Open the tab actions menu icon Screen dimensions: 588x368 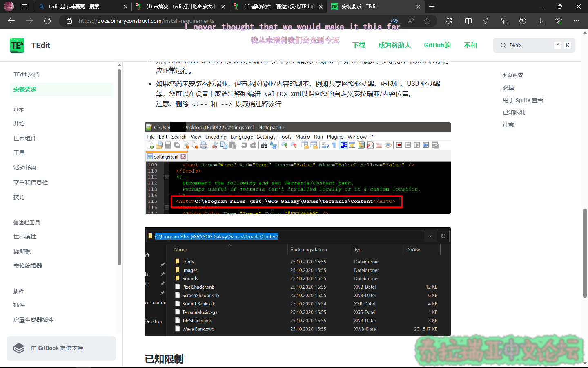click(24, 7)
